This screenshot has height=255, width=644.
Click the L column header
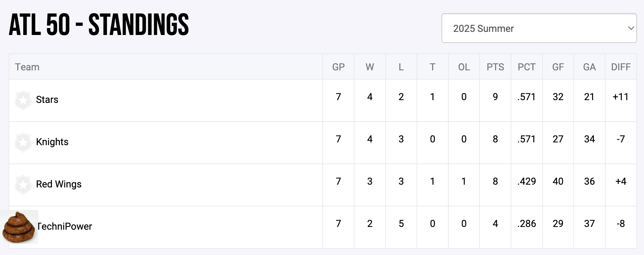401,67
